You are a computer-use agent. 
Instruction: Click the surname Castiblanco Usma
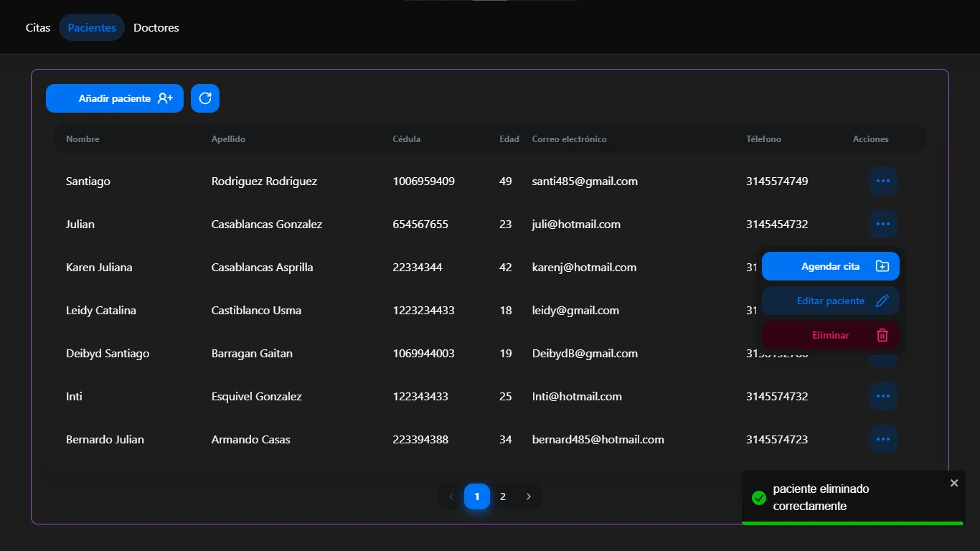[x=256, y=310]
